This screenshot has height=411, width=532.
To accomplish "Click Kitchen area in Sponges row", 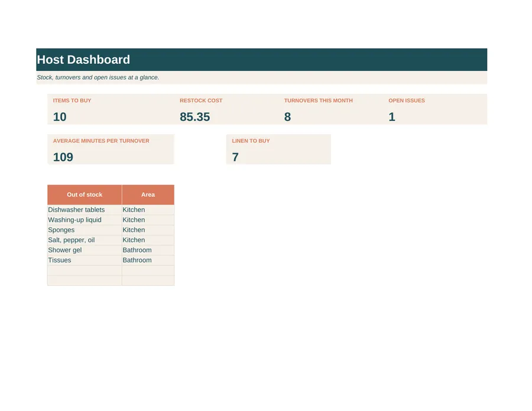I will pyautogui.click(x=148, y=230).
